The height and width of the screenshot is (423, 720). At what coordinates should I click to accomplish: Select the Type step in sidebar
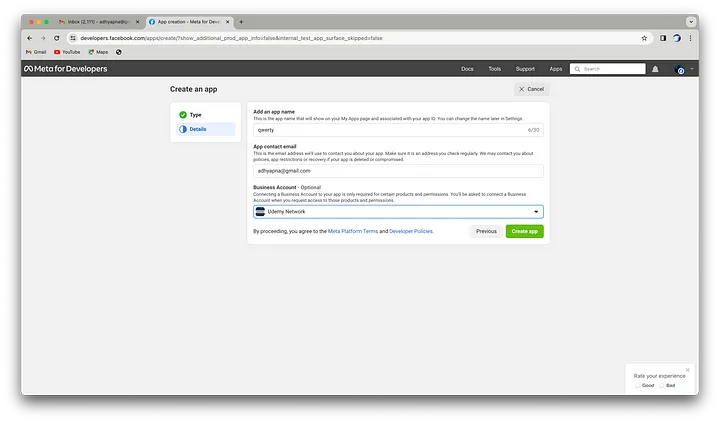205,115
